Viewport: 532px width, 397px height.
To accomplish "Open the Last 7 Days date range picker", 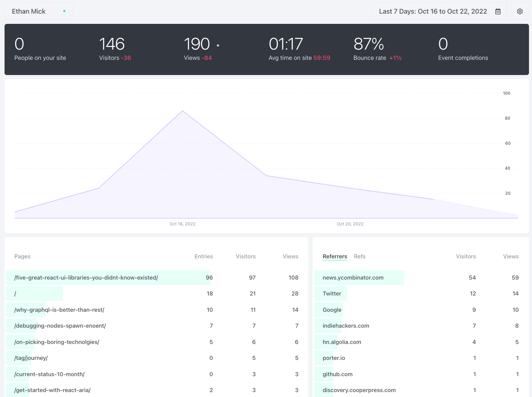I will coord(439,11).
